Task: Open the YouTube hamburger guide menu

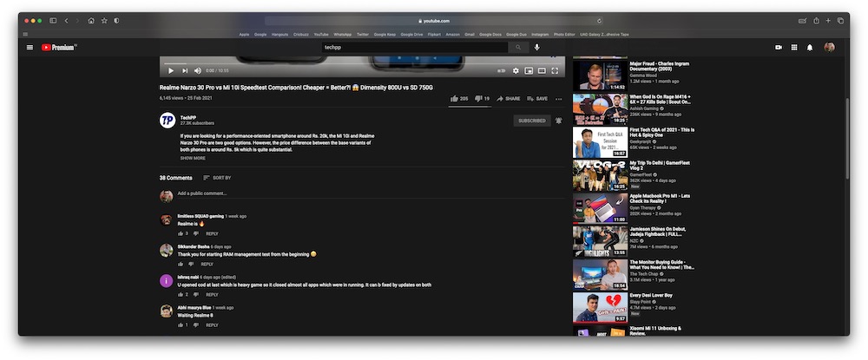Action: [30, 48]
